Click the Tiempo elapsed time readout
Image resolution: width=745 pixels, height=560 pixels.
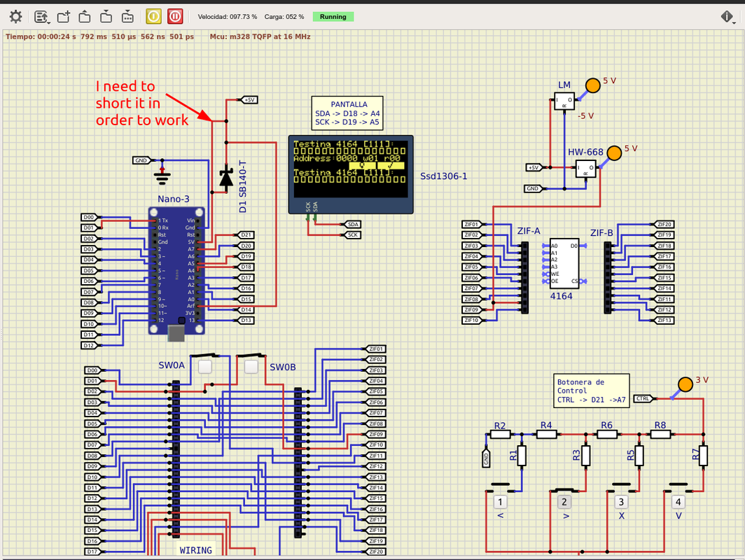point(99,36)
